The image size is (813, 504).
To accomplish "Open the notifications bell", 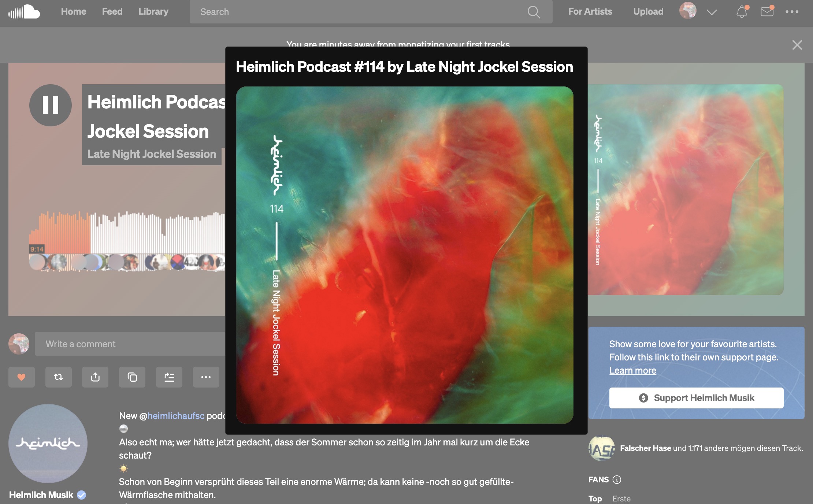I will tap(742, 12).
